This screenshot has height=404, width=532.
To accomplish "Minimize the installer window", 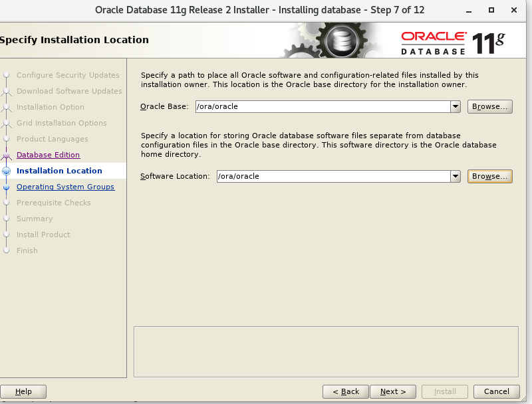I will click(x=469, y=10).
